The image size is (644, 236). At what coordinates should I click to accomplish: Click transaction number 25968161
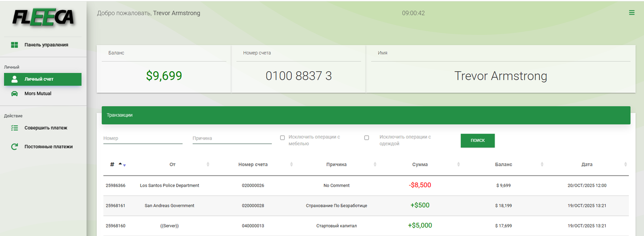click(115, 206)
